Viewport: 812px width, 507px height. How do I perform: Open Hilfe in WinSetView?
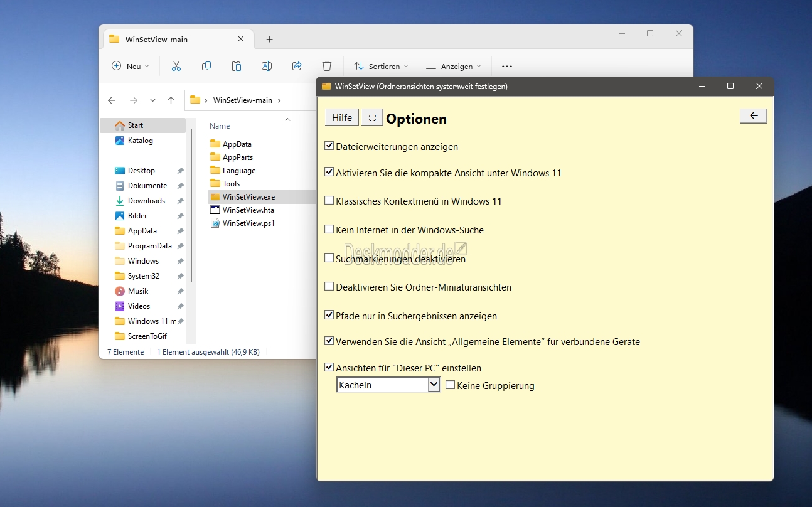(342, 117)
